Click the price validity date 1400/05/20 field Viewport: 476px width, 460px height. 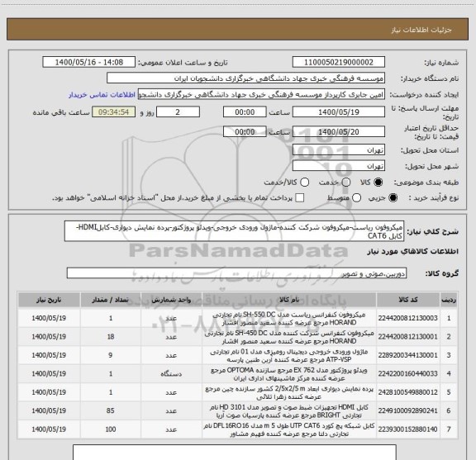tap(339, 131)
